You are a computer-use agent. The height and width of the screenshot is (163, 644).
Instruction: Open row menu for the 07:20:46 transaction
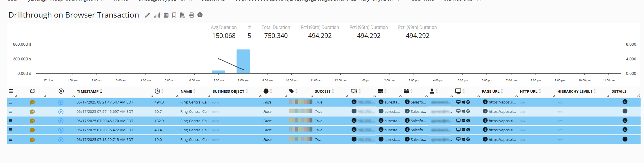[11, 121]
